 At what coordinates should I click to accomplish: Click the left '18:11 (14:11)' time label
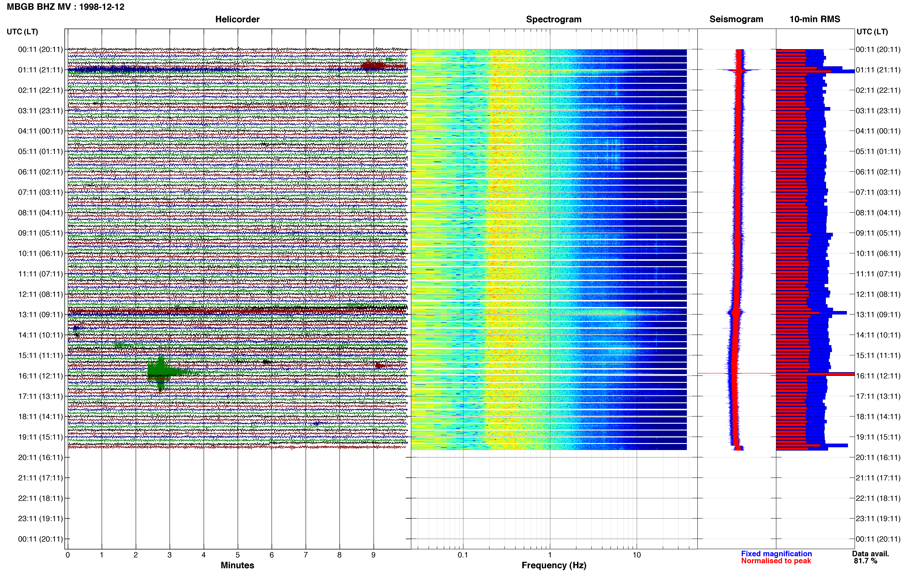pyautogui.click(x=41, y=417)
